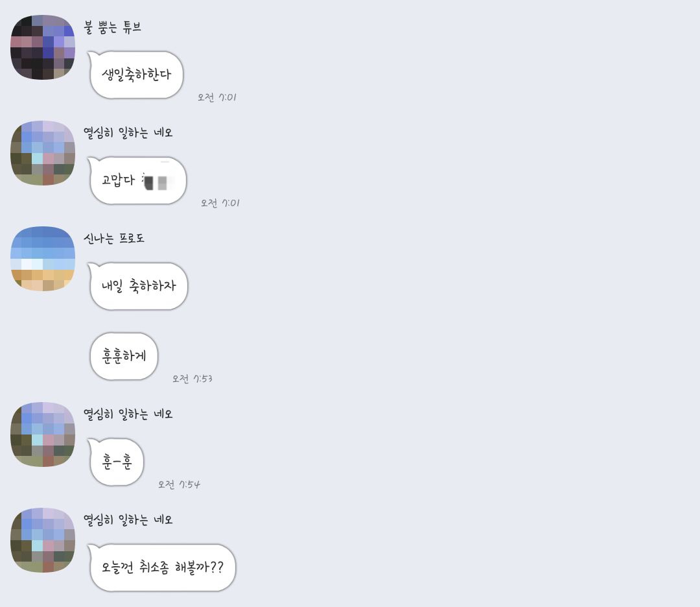Select the 훈훈하게 message bubble
700x607 pixels.
coord(124,356)
